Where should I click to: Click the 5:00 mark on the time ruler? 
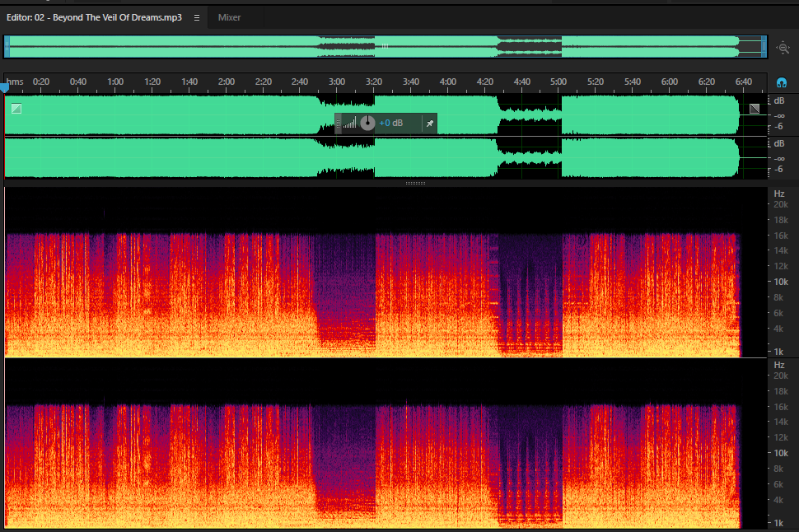(x=558, y=82)
